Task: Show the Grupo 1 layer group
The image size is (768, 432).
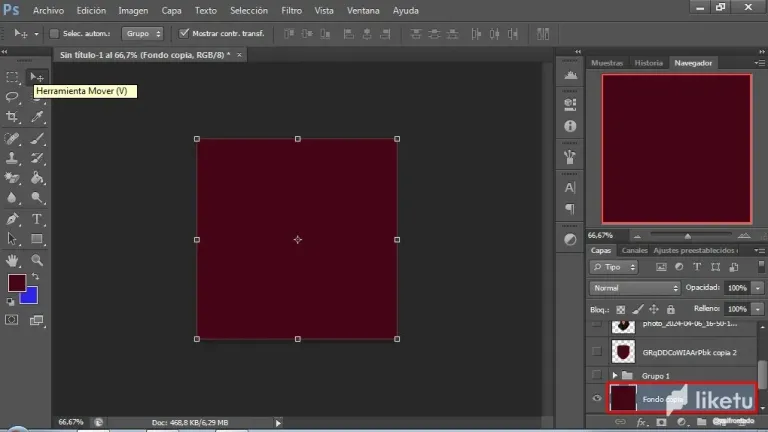Action: pyautogui.click(x=597, y=375)
